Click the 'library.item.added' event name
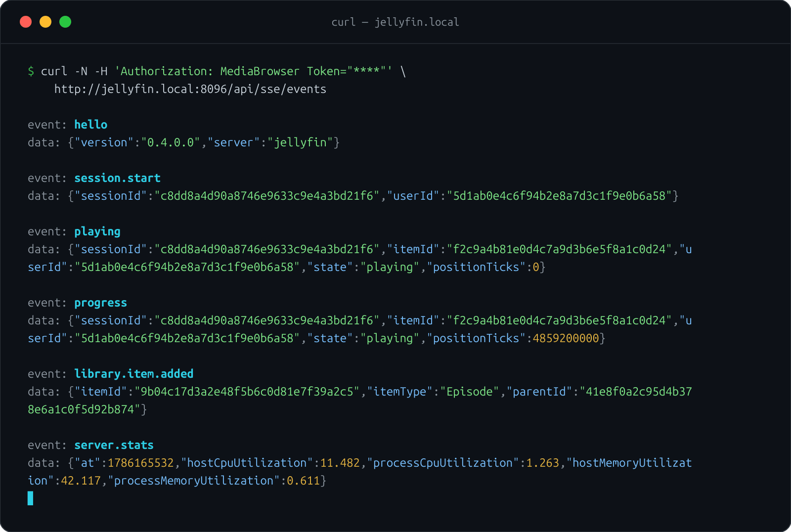 [134, 374]
